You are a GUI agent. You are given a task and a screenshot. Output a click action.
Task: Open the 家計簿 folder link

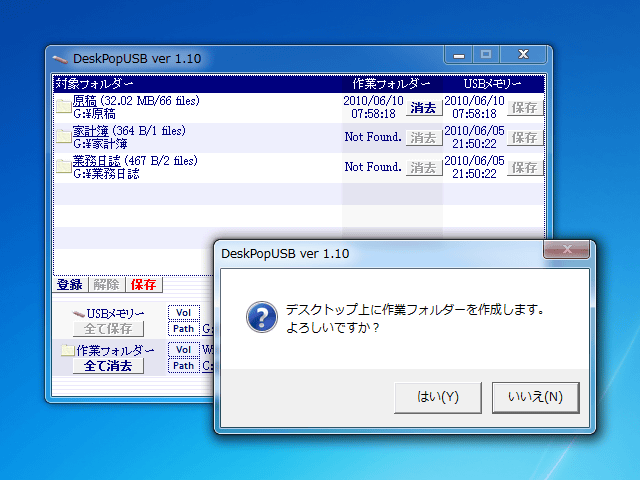pos(91,131)
